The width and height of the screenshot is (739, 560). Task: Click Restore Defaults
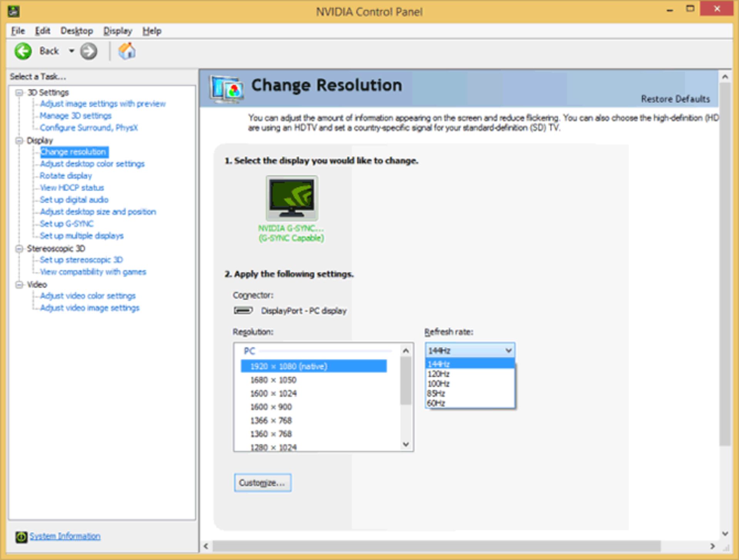675,99
